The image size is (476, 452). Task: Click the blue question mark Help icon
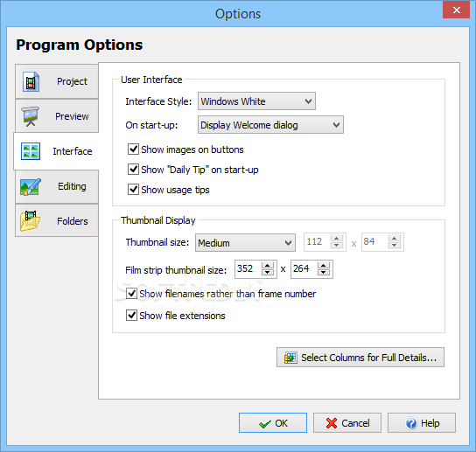411,423
